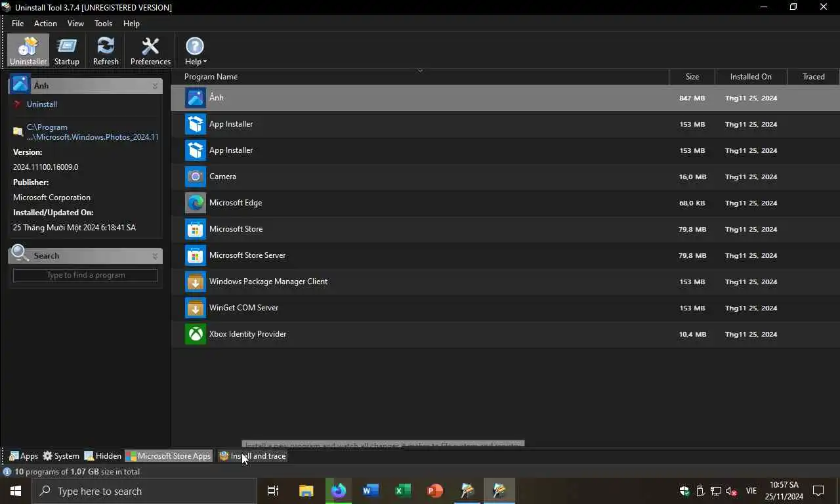This screenshot has height=504, width=840.
Task: Collapse the Search panel
Action: point(156,256)
